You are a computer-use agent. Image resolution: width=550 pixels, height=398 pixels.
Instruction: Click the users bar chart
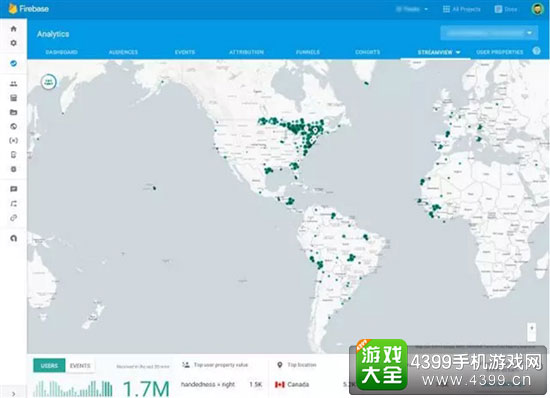coord(73,389)
